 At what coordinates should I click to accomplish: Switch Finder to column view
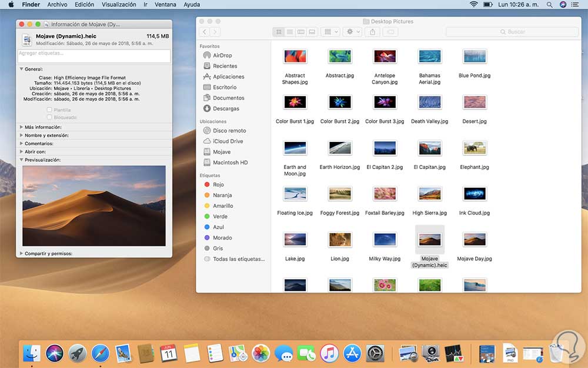(x=301, y=32)
